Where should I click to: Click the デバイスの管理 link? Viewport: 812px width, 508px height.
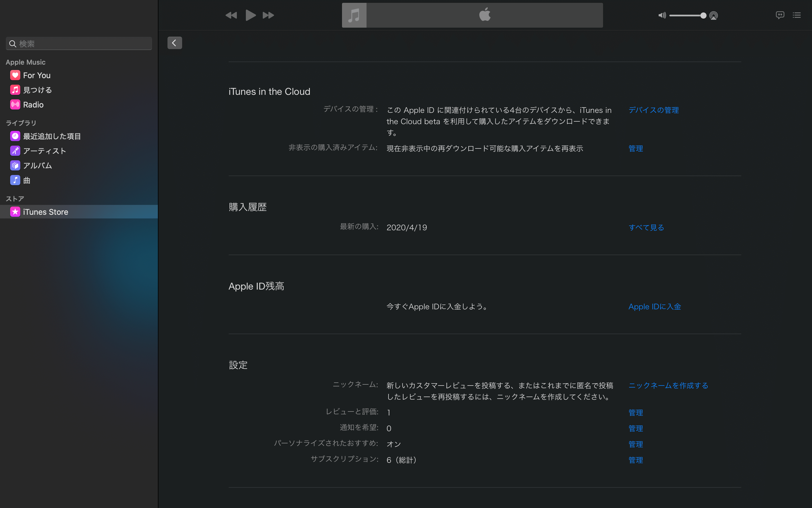pos(653,110)
